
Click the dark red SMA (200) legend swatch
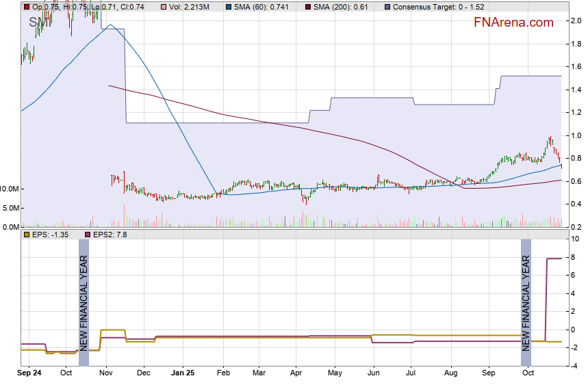click(309, 6)
